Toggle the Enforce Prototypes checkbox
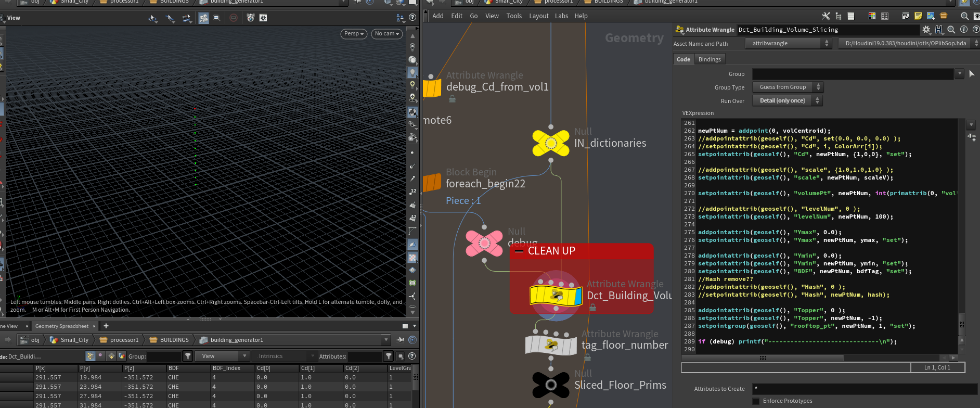The image size is (980, 408). point(756,401)
